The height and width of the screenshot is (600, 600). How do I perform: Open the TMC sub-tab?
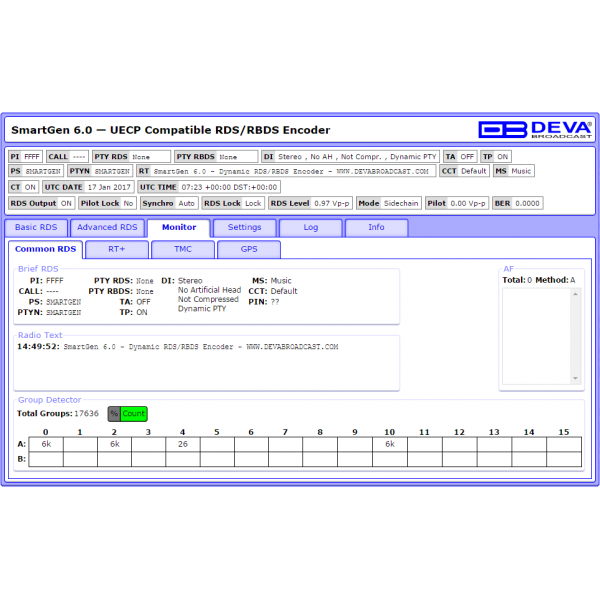[183, 249]
